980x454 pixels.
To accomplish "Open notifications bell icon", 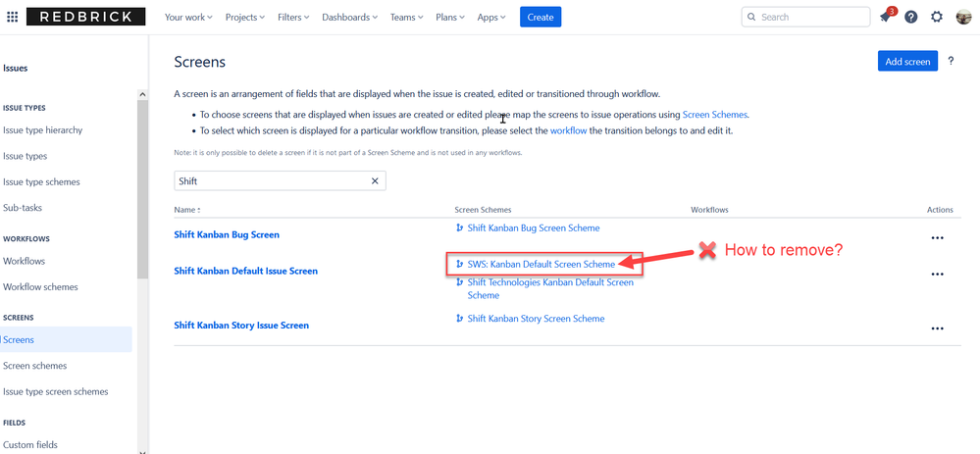I will (886, 17).
